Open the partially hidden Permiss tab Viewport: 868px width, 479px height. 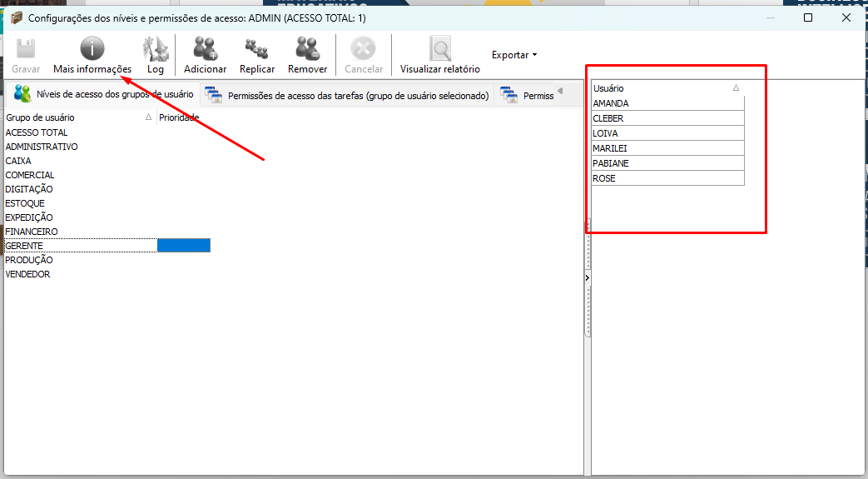(x=527, y=96)
